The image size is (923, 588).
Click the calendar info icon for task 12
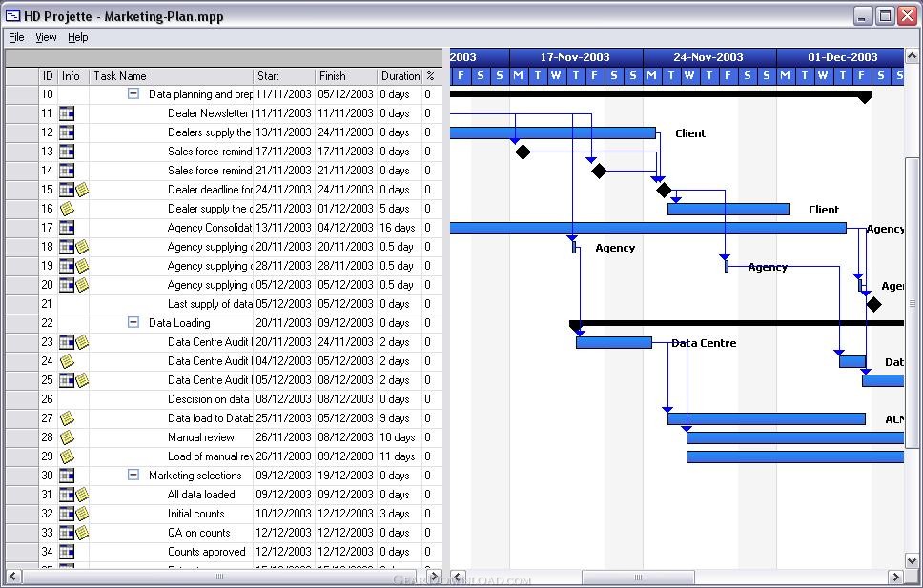(x=67, y=132)
